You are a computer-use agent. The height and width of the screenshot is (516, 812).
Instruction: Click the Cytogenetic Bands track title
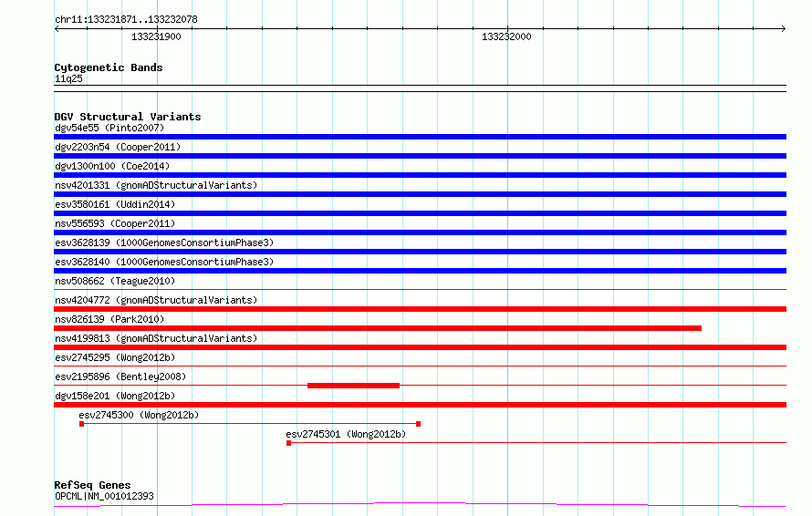pyautogui.click(x=109, y=67)
